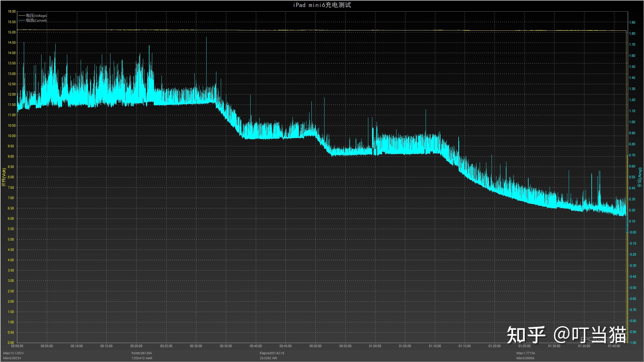Image resolution: width=644 pixels, height=362 pixels.
Task: Click the Points:061364 readout
Action: 142,353
